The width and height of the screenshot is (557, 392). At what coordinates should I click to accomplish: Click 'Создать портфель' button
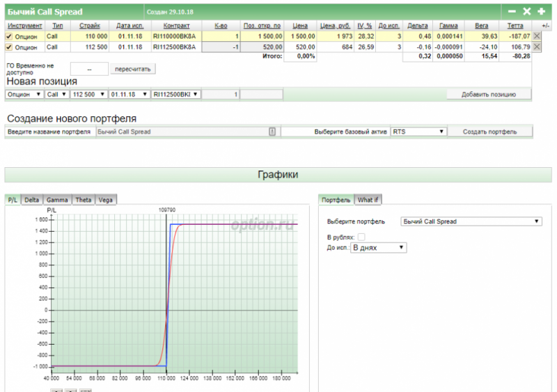(x=489, y=131)
